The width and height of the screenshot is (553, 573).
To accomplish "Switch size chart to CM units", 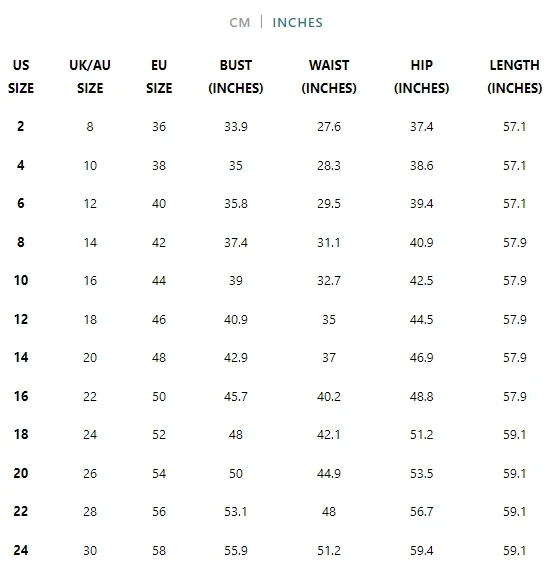I will 240,23.
